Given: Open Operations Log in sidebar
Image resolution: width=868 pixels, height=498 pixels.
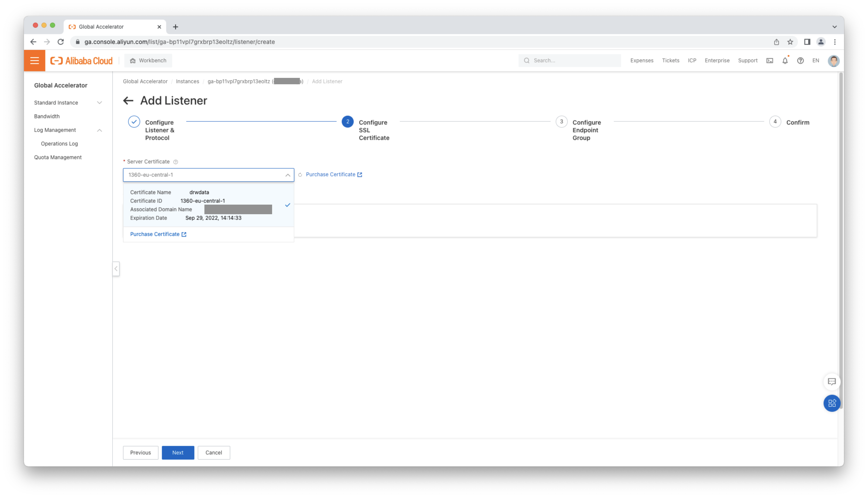Looking at the screenshot, I should (60, 144).
